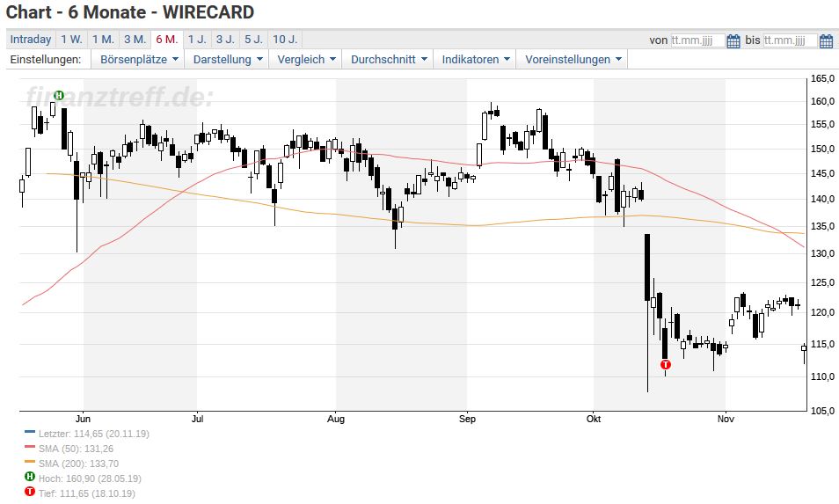Click the red SMA 50 color swatch in legend
The image size is (839, 504).
(x=30, y=446)
